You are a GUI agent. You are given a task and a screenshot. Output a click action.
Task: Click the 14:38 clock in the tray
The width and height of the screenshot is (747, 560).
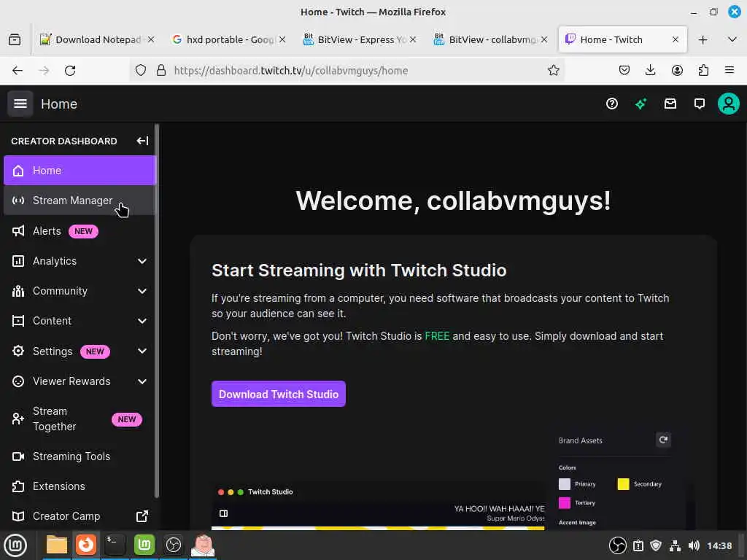point(719,545)
